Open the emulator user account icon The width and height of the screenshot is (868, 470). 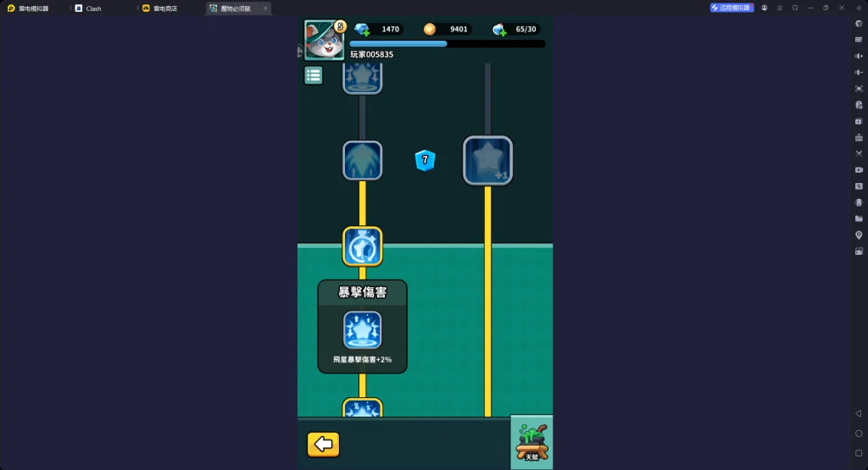click(x=765, y=8)
